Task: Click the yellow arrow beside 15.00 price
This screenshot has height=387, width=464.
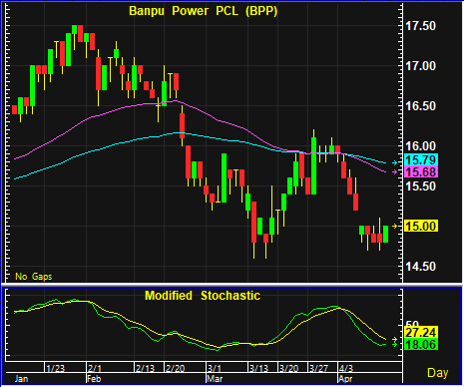Action: [x=395, y=226]
